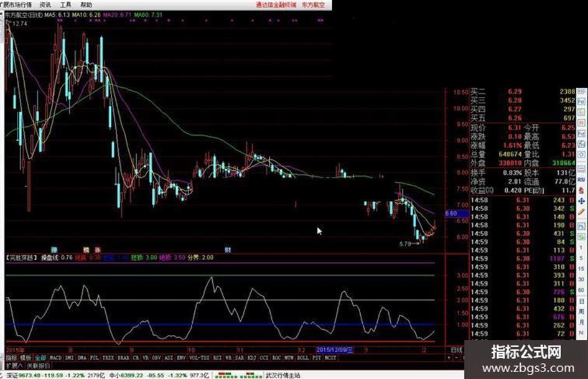The height and width of the screenshot is (379, 588).
Task: Switch to monthly 月 period in sidebar
Action: point(581,322)
